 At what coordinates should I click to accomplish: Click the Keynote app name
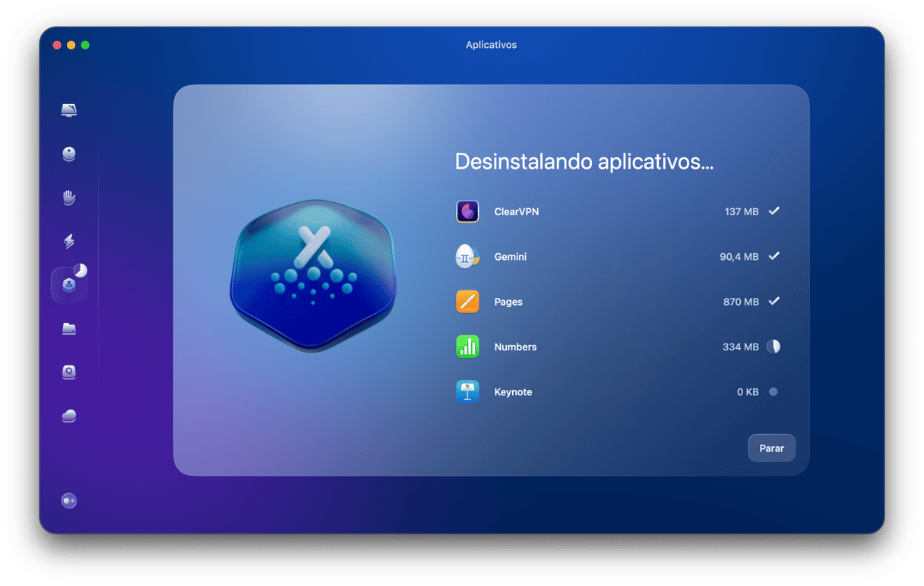pyautogui.click(x=513, y=392)
